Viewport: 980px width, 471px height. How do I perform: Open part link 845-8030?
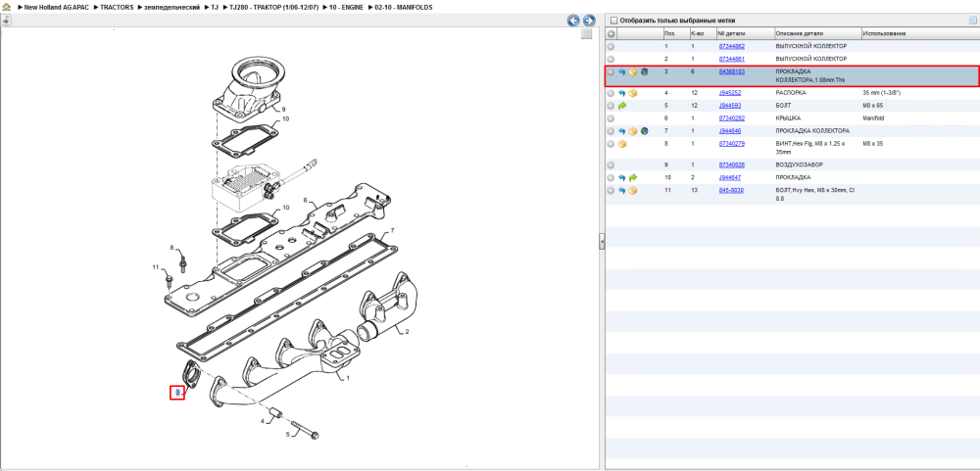click(731, 190)
